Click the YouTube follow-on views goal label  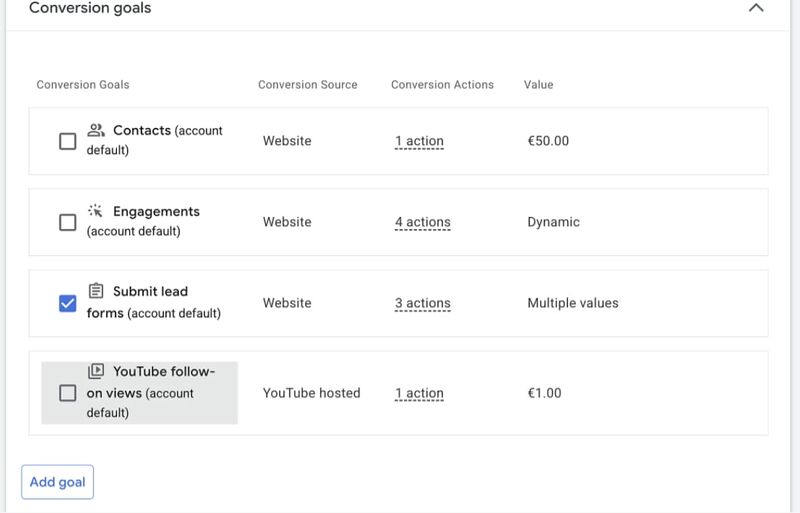click(151, 392)
